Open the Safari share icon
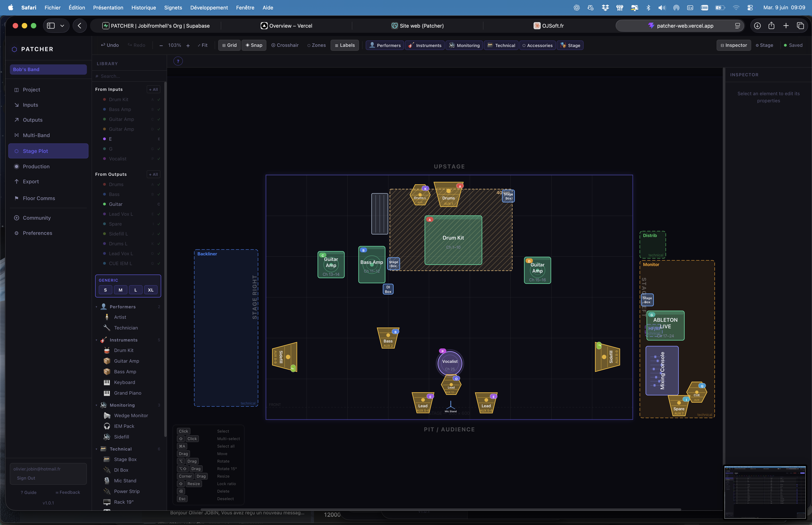Viewport: 812px width, 525px height. point(772,26)
